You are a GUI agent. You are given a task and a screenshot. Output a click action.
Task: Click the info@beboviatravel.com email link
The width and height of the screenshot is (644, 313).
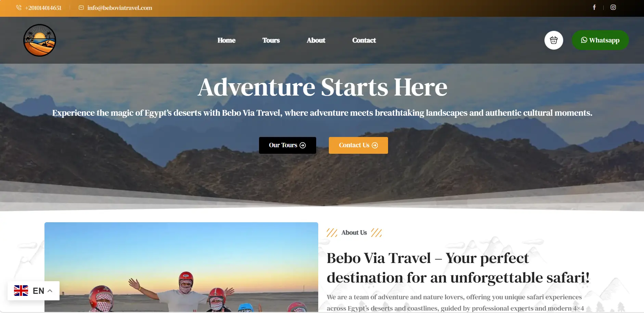[120, 8]
